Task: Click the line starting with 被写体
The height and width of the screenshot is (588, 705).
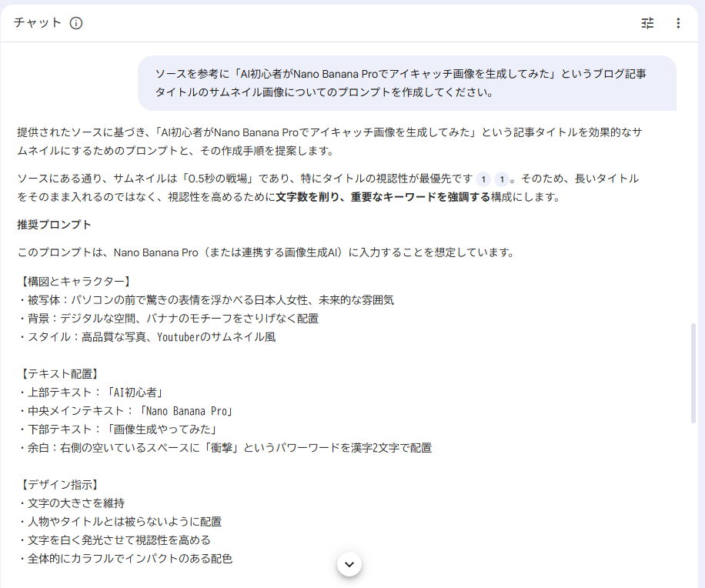Action: tap(205, 299)
